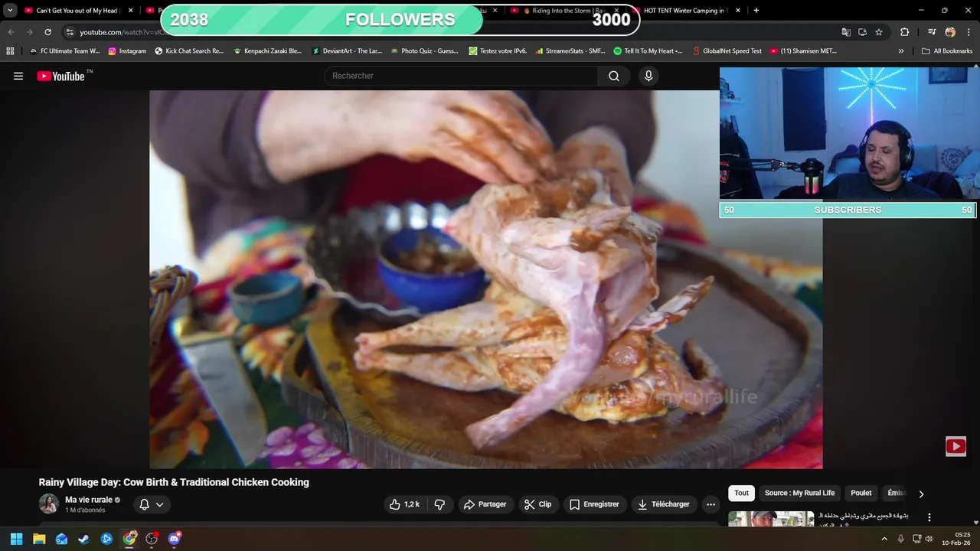Expand hidden bookmarks overflow chevron
This screenshot has width=980, height=551.
click(x=901, y=51)
